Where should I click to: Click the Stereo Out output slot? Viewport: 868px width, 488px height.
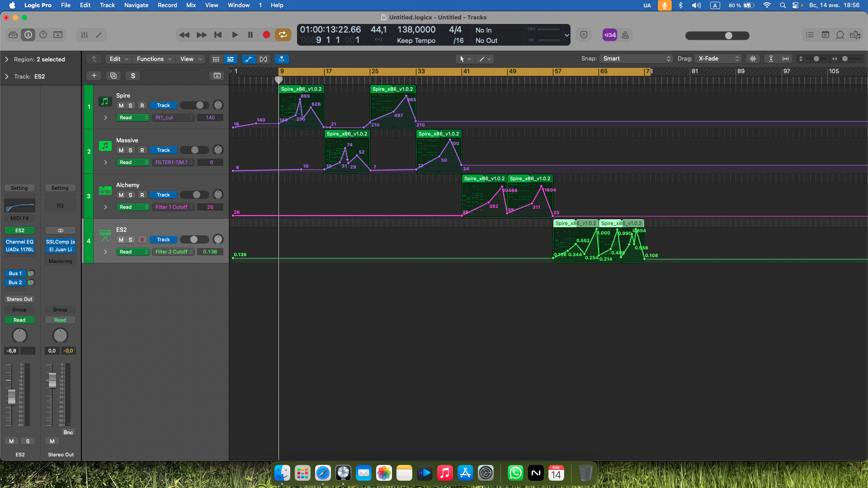(x=20, y=299)
